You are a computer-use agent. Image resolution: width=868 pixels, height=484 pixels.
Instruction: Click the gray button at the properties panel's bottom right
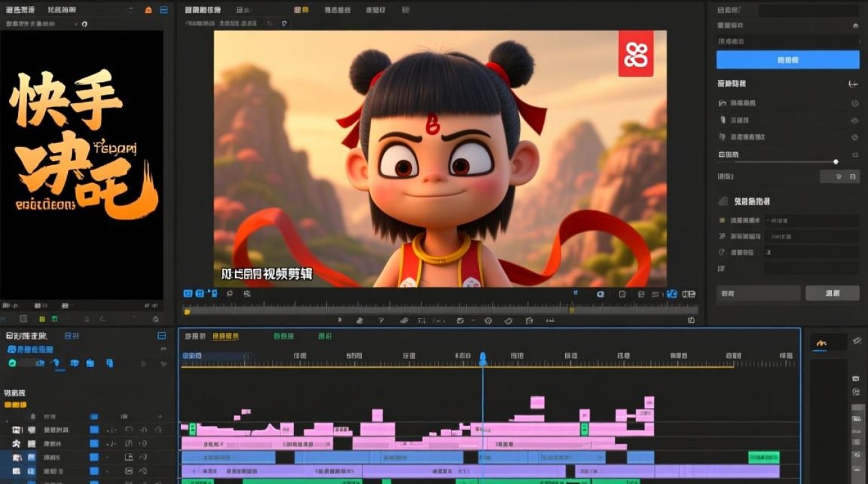[832, 294]
